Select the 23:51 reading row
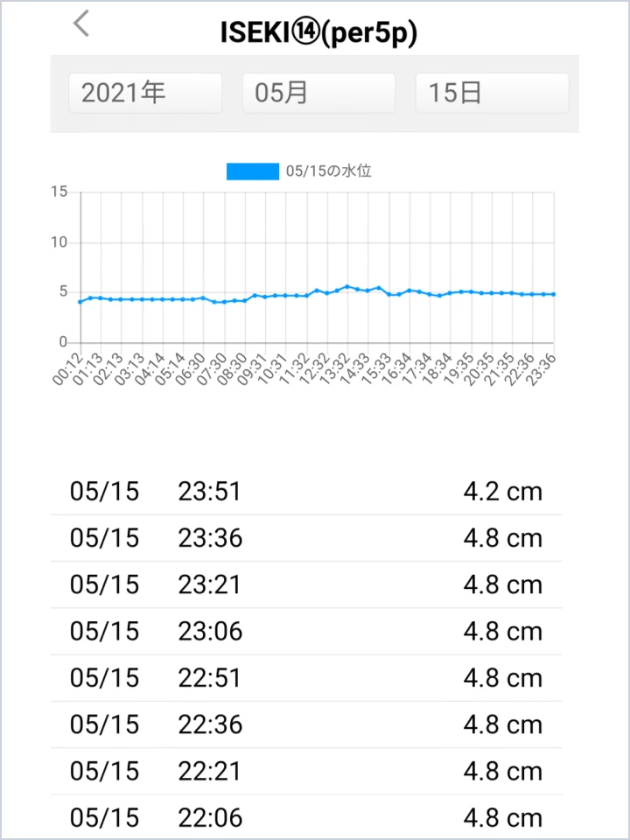Screen dimensions: 630x840 (306, 492)
